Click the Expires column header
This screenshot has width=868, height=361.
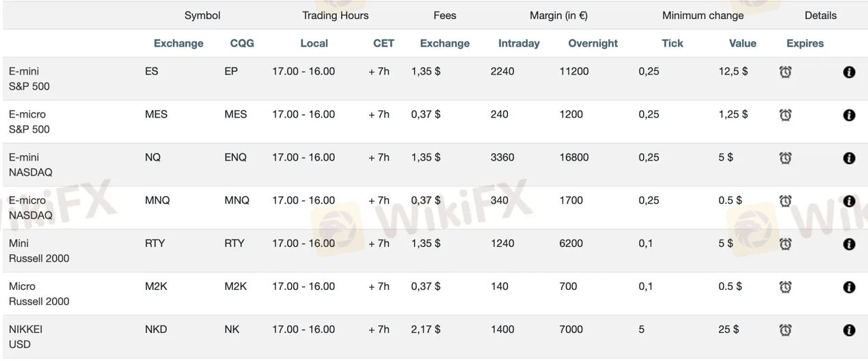click(x=805, y=43)
